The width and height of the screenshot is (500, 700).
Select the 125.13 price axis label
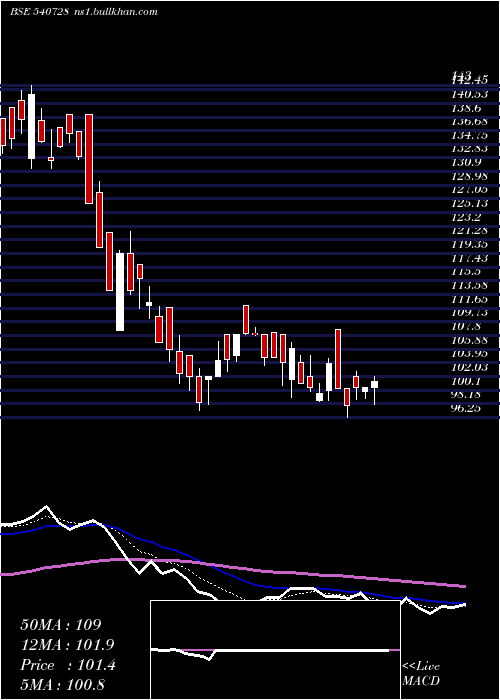tap(468, 204)
